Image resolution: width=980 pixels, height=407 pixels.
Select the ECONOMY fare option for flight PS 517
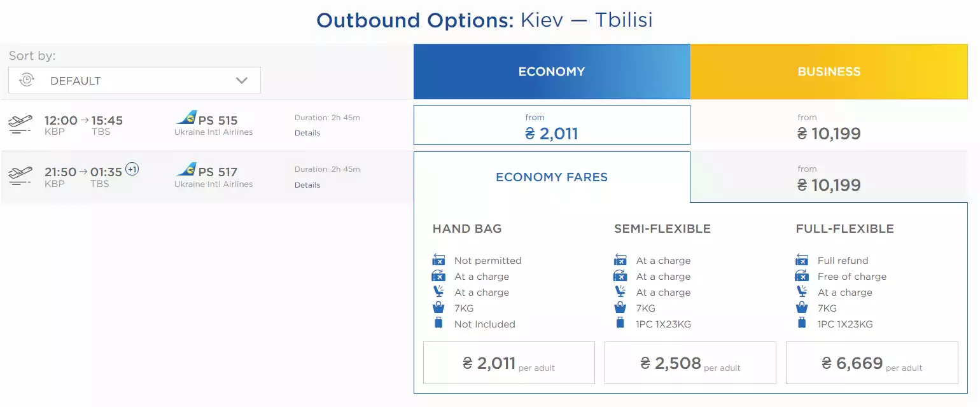pos(551,177)
